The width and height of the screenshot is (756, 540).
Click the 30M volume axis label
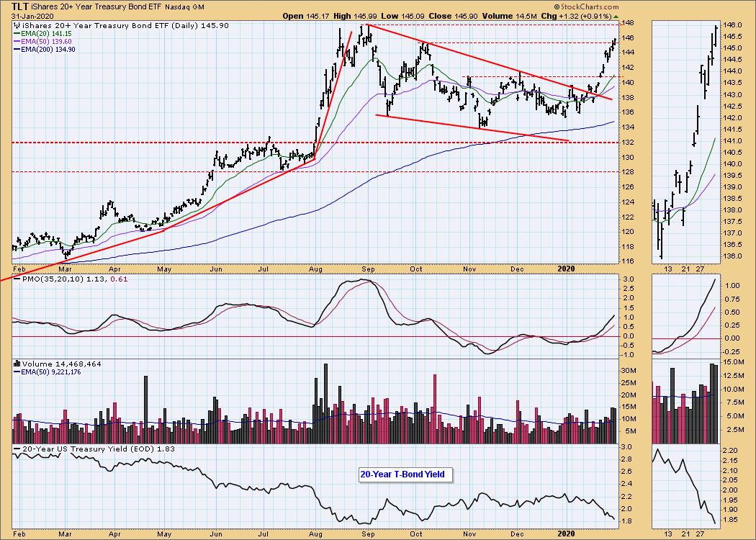point(628,370)
